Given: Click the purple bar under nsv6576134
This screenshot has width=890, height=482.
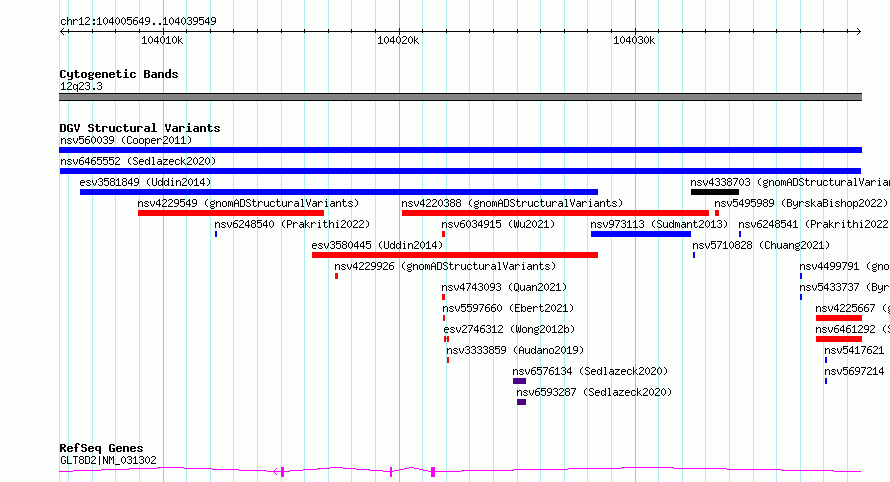Looking at the screenshot, I should tap(519, 381).
